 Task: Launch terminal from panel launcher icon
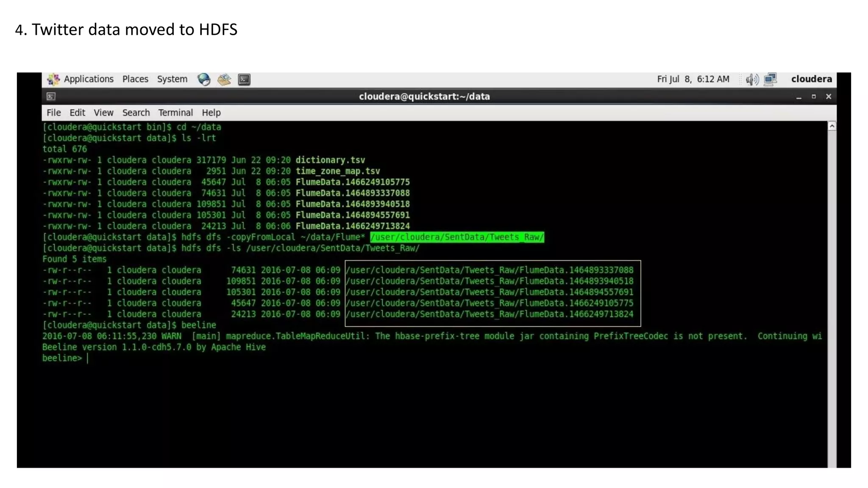tap(244, 80)
